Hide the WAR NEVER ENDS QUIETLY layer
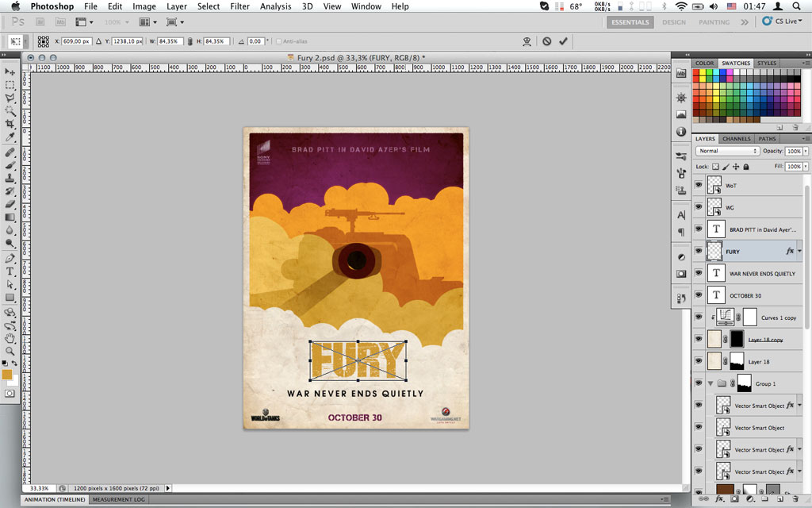This screenshot has width=812, height=508. pos(699,273)
